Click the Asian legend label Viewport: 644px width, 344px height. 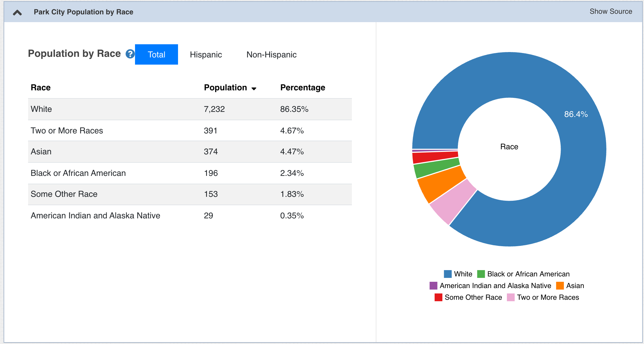[575, 286]
